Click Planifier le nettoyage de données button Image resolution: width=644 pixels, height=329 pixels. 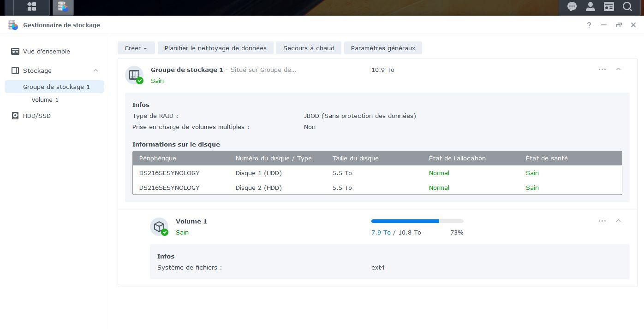(x=215, y=48)
